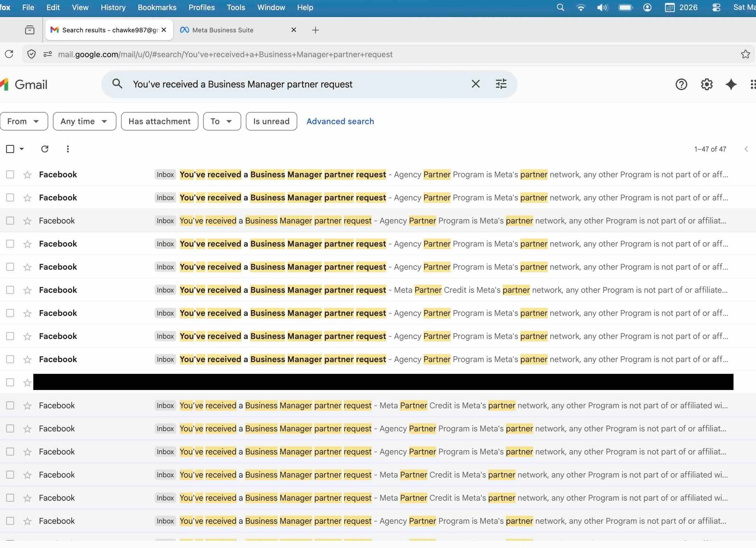Check the fourth Facebook email row

(x=10, y=244)
